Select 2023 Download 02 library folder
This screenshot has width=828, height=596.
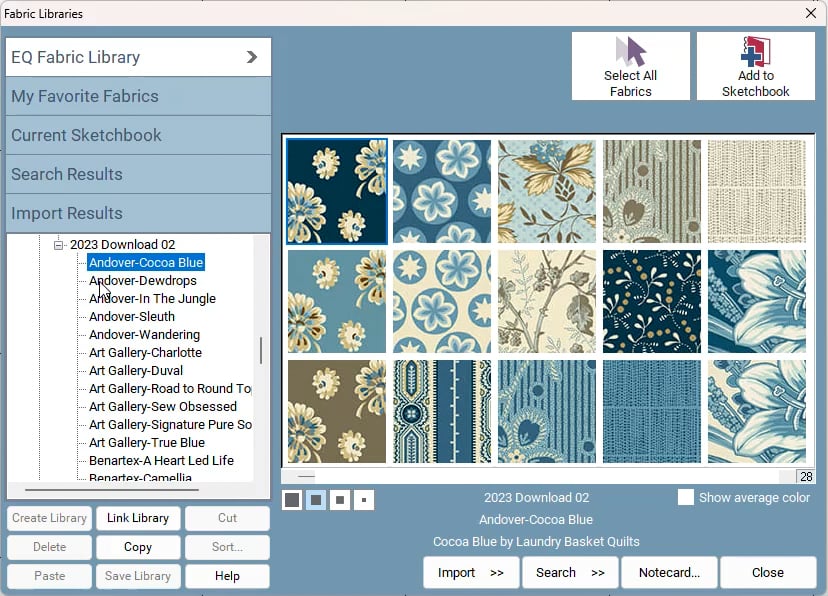click(123, 244)
